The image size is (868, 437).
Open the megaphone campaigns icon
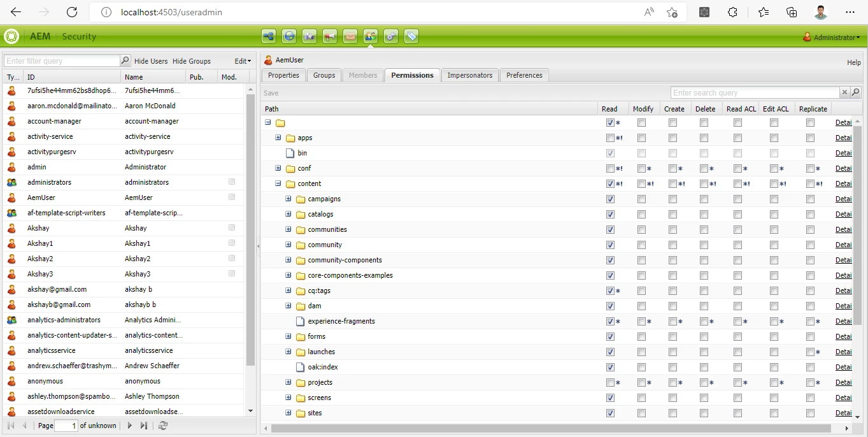point(330,36)
